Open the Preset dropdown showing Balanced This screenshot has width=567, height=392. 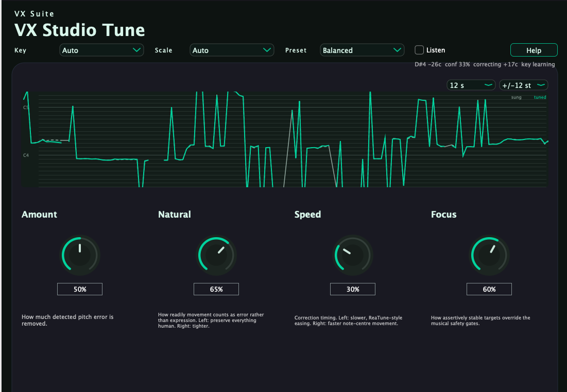362,50
